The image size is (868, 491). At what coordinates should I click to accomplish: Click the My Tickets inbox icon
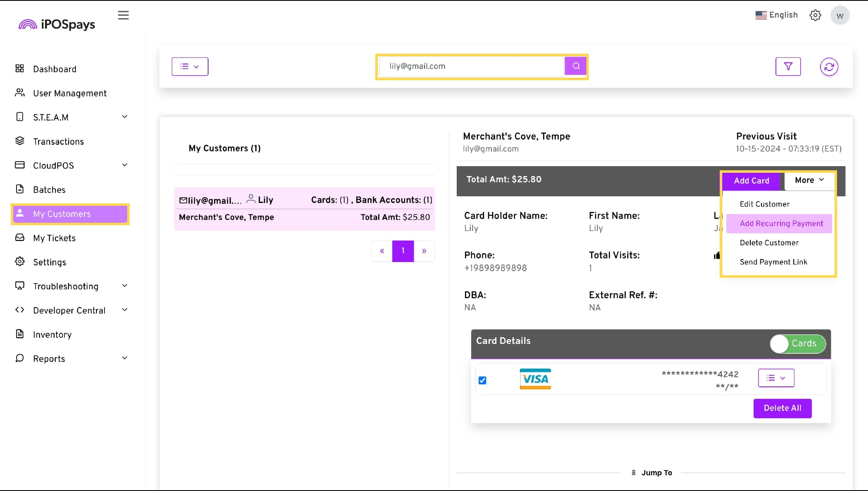19,237
